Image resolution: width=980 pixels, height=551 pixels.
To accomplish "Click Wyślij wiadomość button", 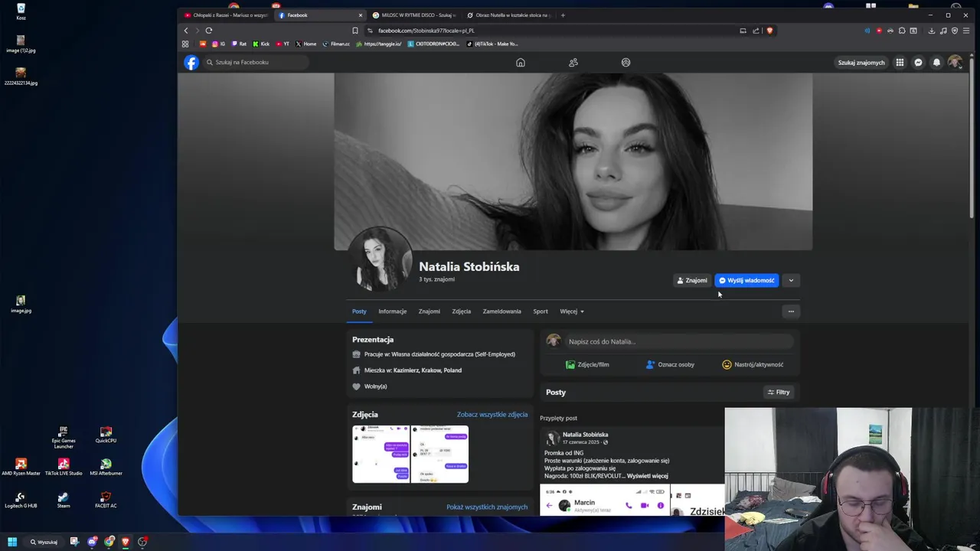I will point(746,281).
